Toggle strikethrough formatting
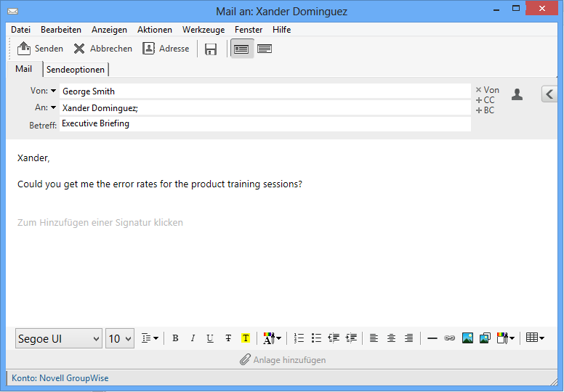The image size is (564, 392). tap(228, 338)
